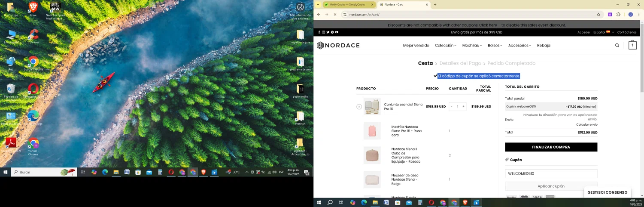Open the Nordace site search magnifier
This screenshot has height=207, width=644.
617,45
